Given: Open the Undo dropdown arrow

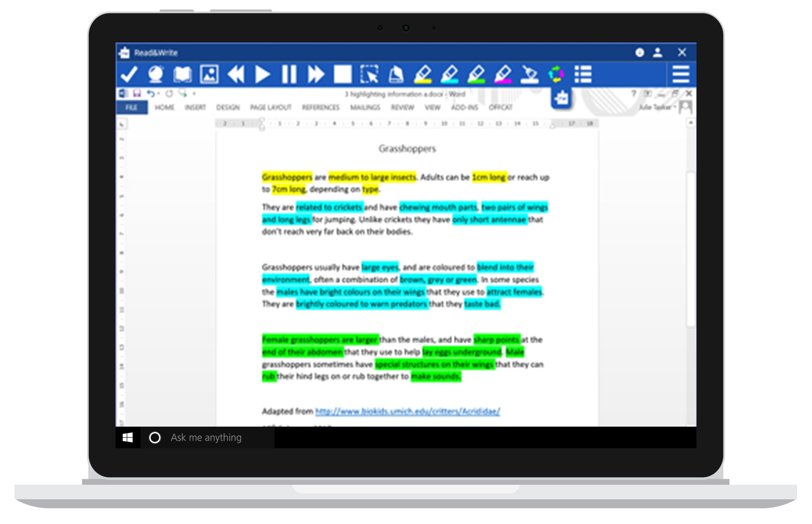Looking at the screenshot, I should point(158,92).
